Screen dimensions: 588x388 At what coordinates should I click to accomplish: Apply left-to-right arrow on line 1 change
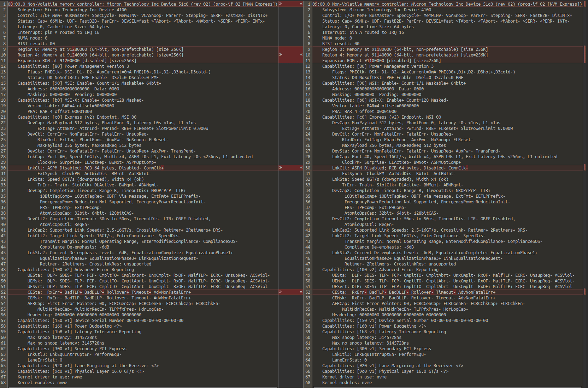[281, 4]
